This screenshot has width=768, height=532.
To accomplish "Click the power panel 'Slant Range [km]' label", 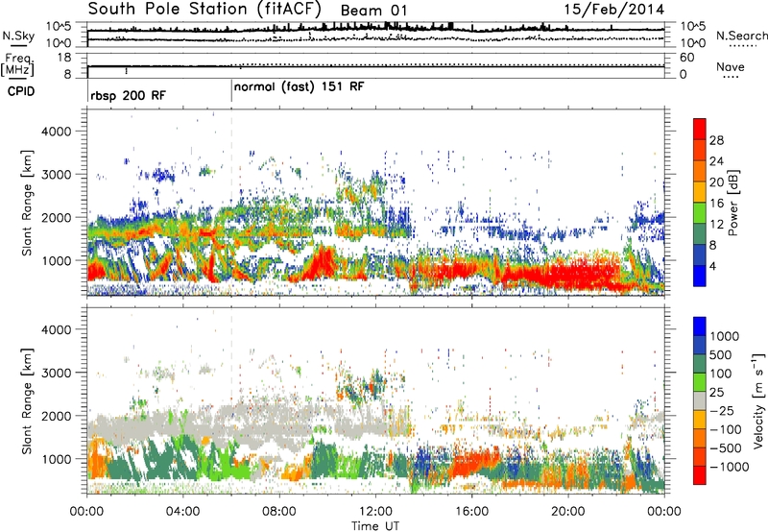I will click(27, 203).
